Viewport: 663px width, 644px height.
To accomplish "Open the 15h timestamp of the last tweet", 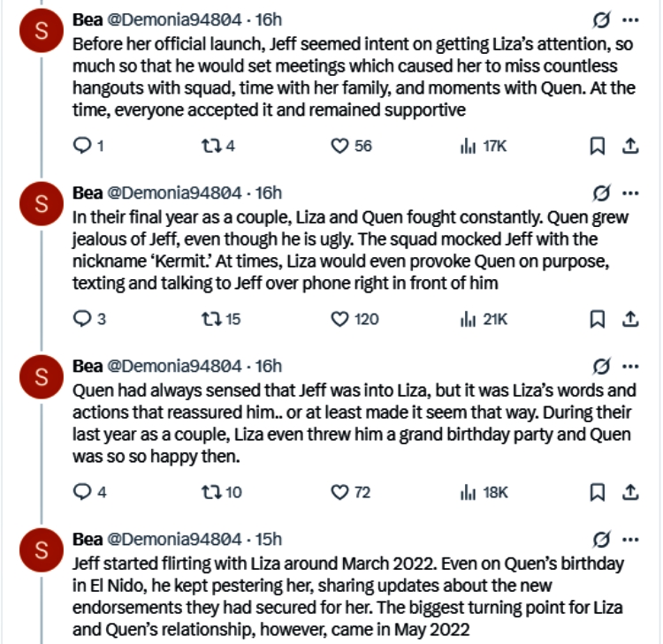I will pos(269,539).
